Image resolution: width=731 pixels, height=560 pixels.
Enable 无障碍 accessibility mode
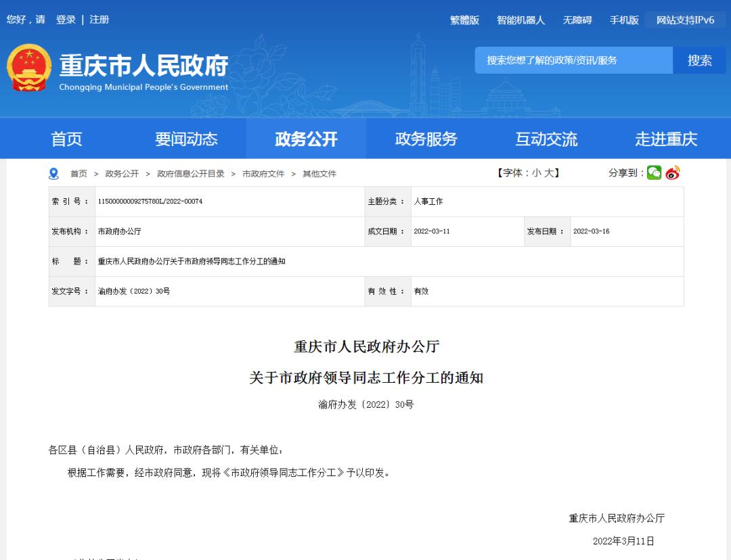[x=577, y=20]
